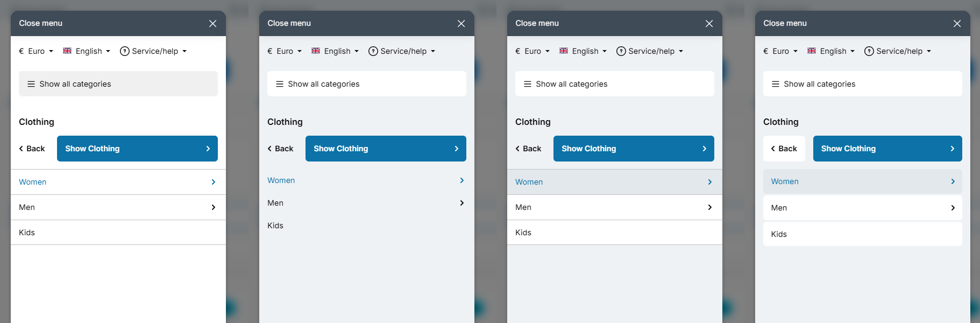Image resolution: width=980 pixels, height=323 pixels.
Task: Open Service/help question icon in leftmost panel
Action: point(124,51)
